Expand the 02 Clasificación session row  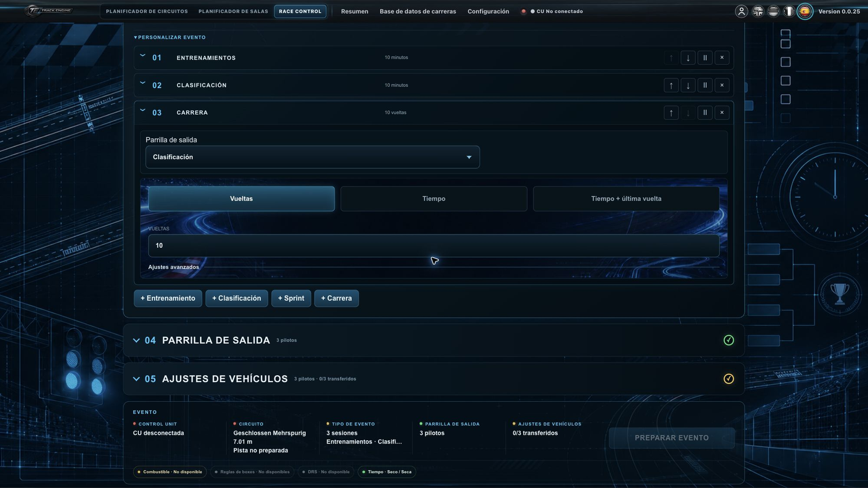tap(143, 83)
